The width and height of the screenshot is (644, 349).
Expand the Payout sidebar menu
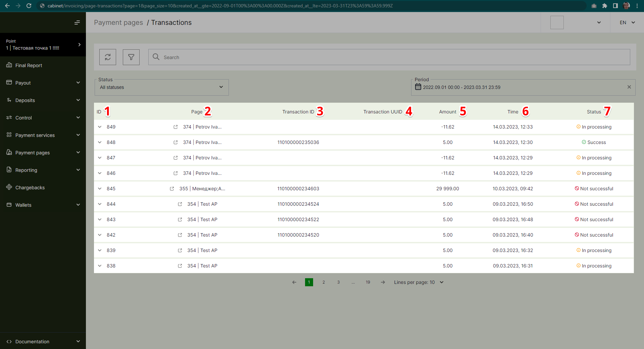coord(43,83)
